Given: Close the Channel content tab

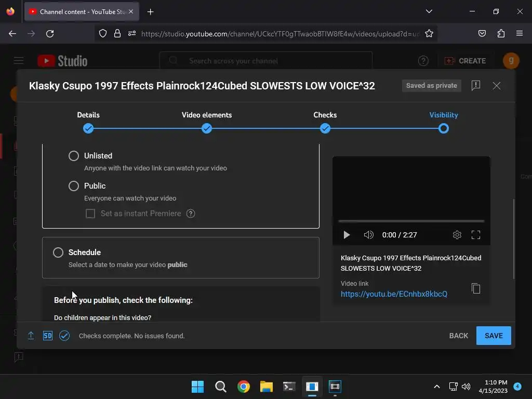Looking at the screenshot, I should [x=131, y=11].
